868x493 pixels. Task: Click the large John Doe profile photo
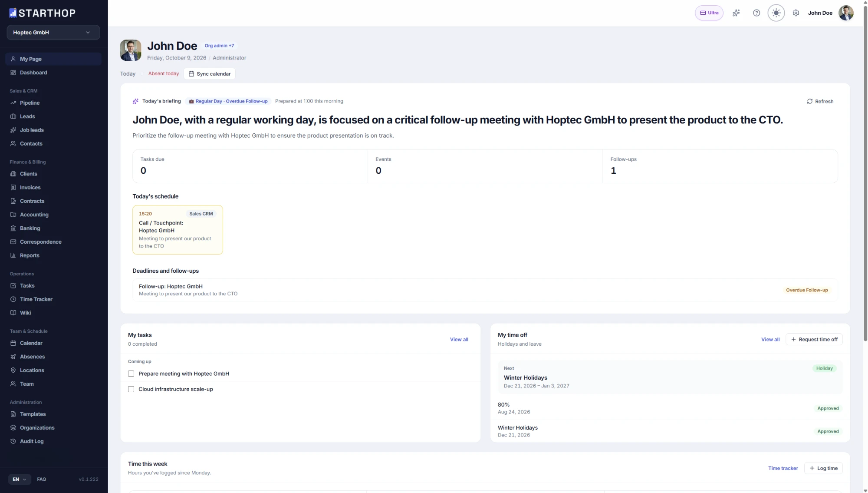(131, 50)
